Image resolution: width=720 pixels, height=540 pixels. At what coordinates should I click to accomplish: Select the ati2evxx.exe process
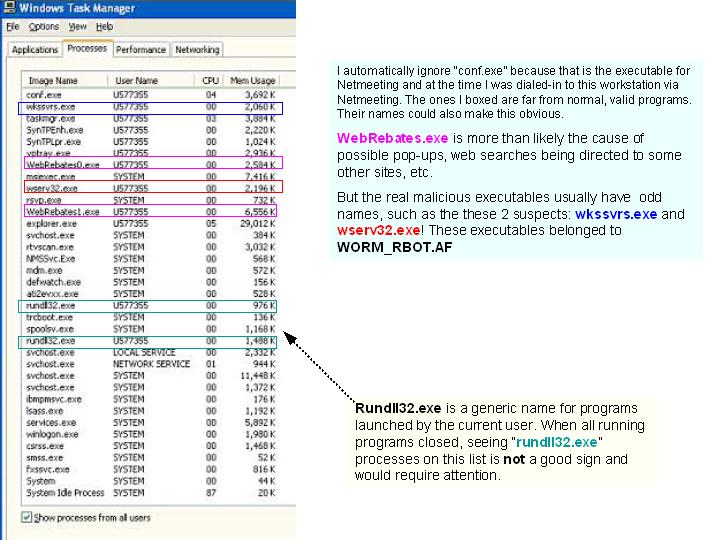point(151,294)
